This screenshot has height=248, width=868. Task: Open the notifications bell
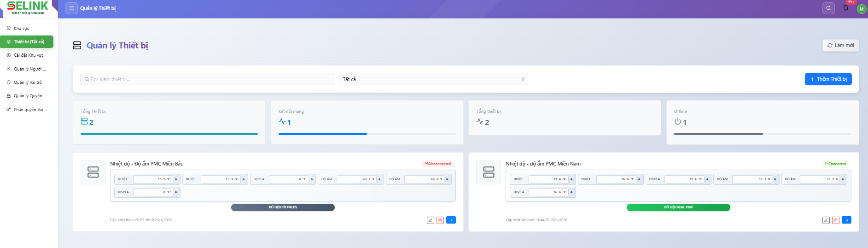point(845,8)
